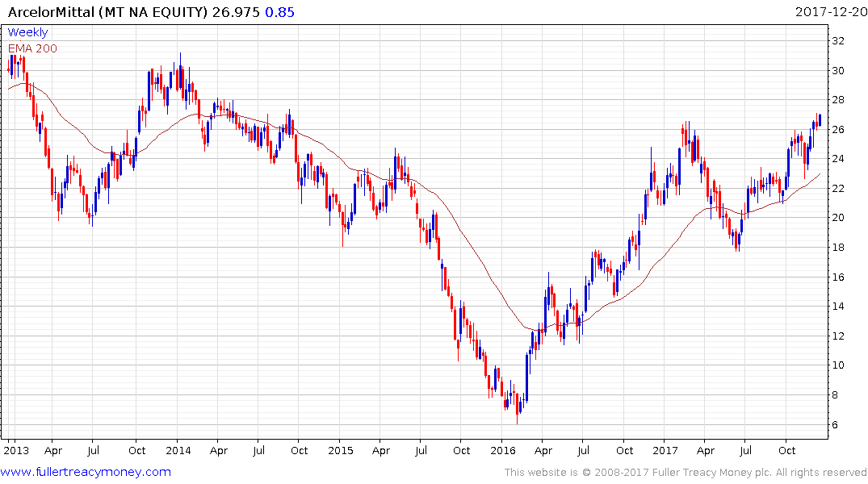Click the Jul label following 2015
The height and width of the screenshot is (484, 868).
click(421, 450)
